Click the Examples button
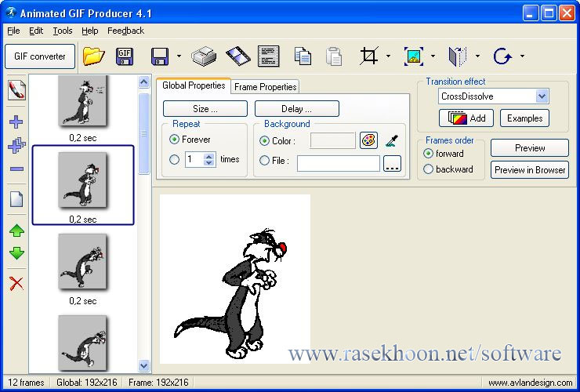580x392 pixels. [524, 118]
